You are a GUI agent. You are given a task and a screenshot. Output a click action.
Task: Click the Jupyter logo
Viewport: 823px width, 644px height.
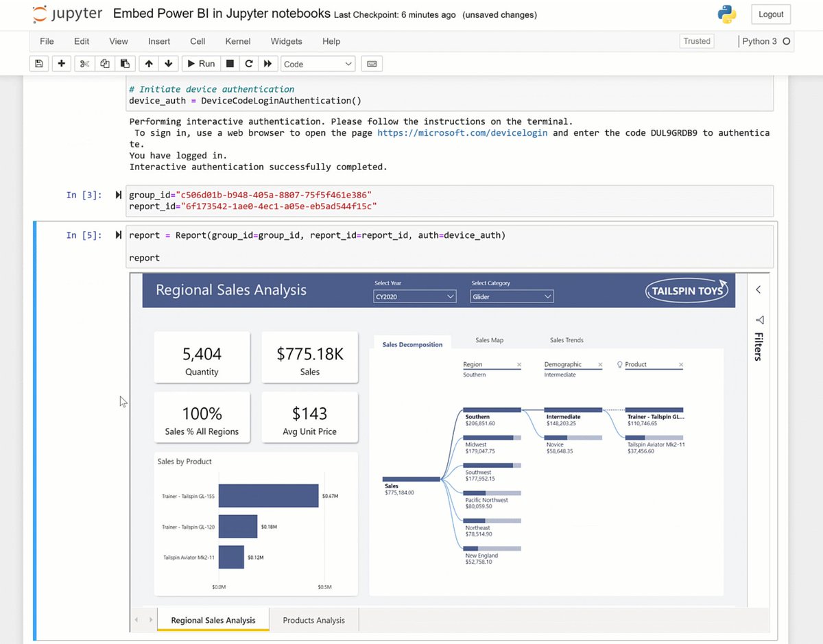tap(68, 14)
